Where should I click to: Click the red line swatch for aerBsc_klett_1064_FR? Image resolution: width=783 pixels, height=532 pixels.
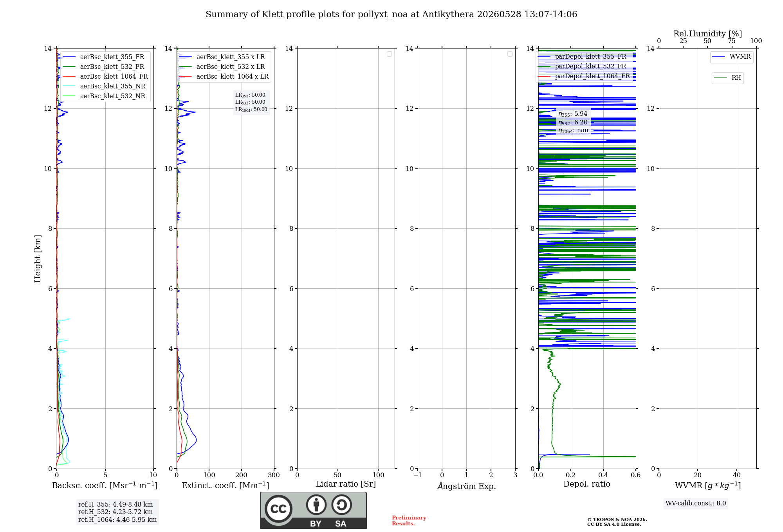point(69,77)
